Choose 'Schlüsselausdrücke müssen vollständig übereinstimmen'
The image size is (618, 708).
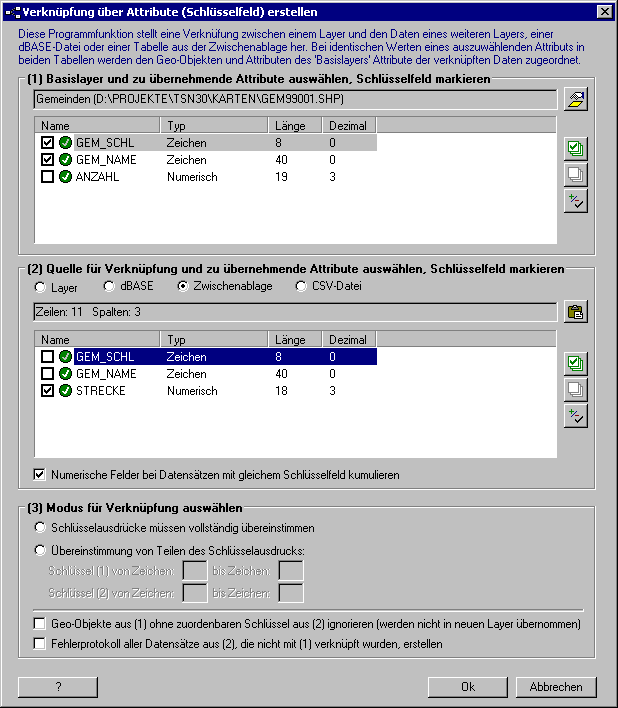pos(40,527)
